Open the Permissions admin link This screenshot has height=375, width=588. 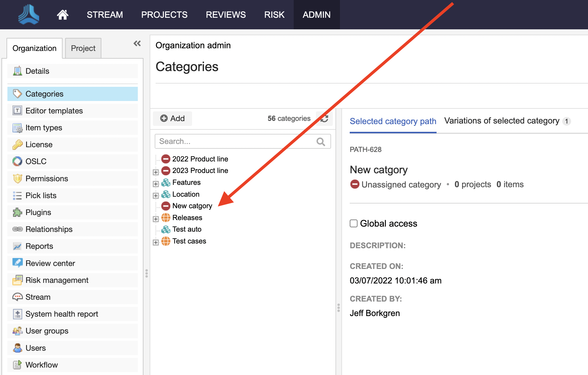(x=73, y=179)
